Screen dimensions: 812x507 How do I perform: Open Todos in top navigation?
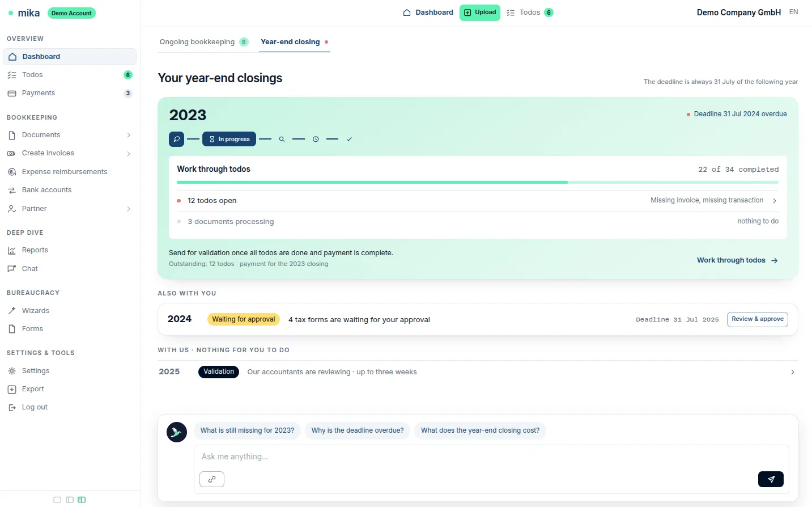[x=530, y=12]
